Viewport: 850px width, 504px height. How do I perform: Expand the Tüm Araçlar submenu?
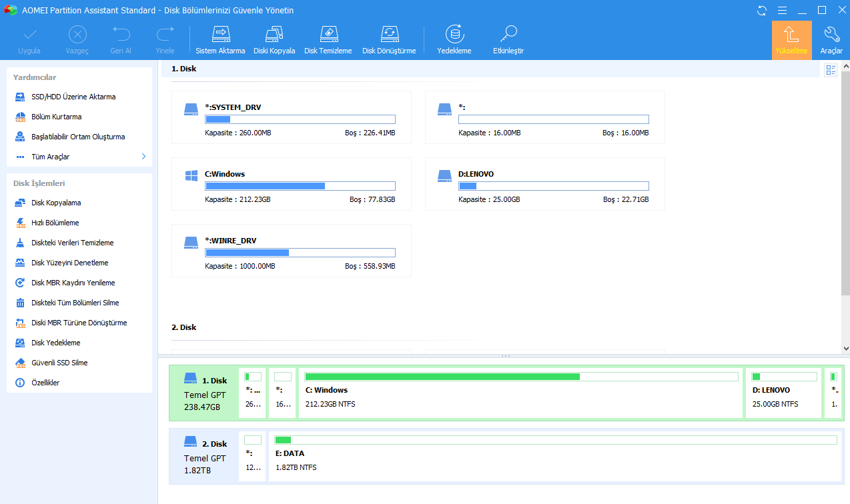click(x=143, y=157)
